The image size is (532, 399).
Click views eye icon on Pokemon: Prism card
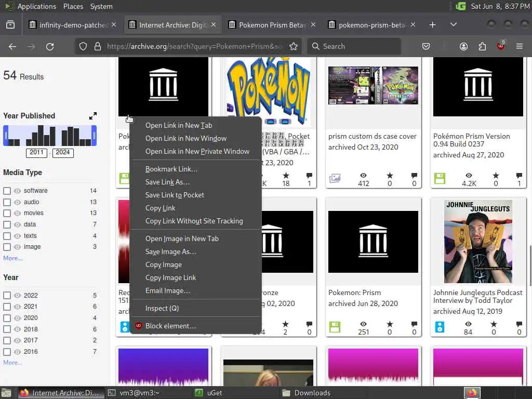(363, 324)
